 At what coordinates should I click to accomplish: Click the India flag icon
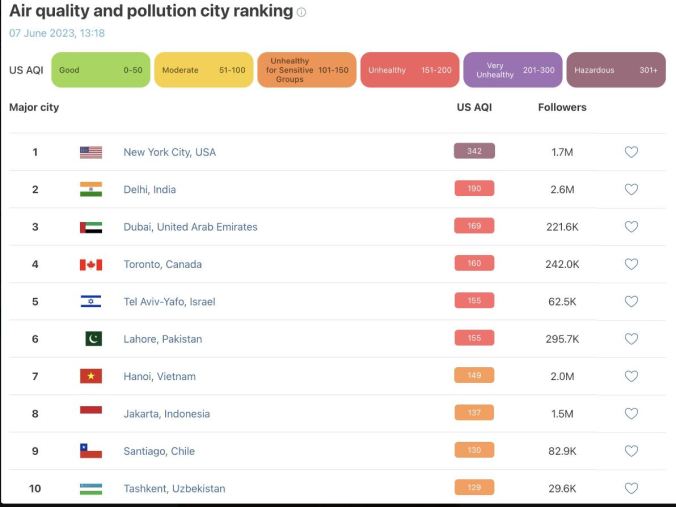coord(91,190)
